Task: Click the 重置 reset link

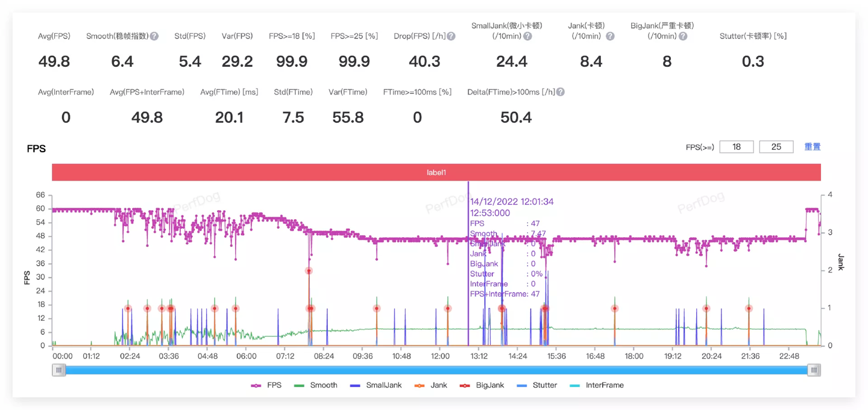Action: click(813, 147)
